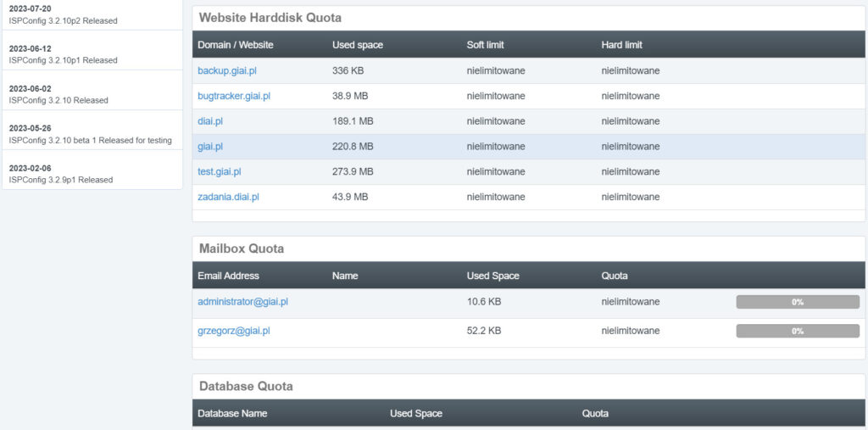Click the Name column header in Mailbox Quota
The height and width of the screenshot is (430, 868).
[x=345, y=276]
